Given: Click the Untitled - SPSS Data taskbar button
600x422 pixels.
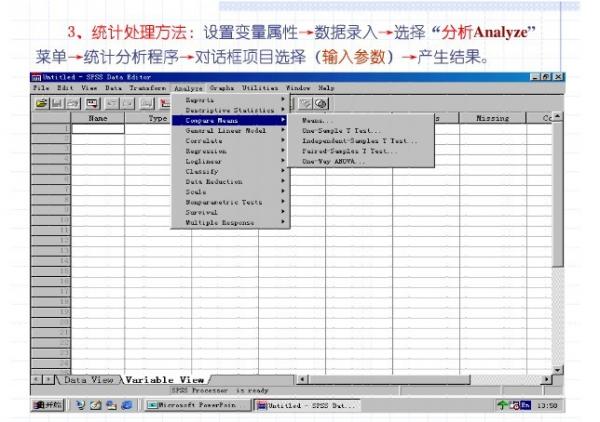Looking at the screenshot, I should [x=305, y=405].
